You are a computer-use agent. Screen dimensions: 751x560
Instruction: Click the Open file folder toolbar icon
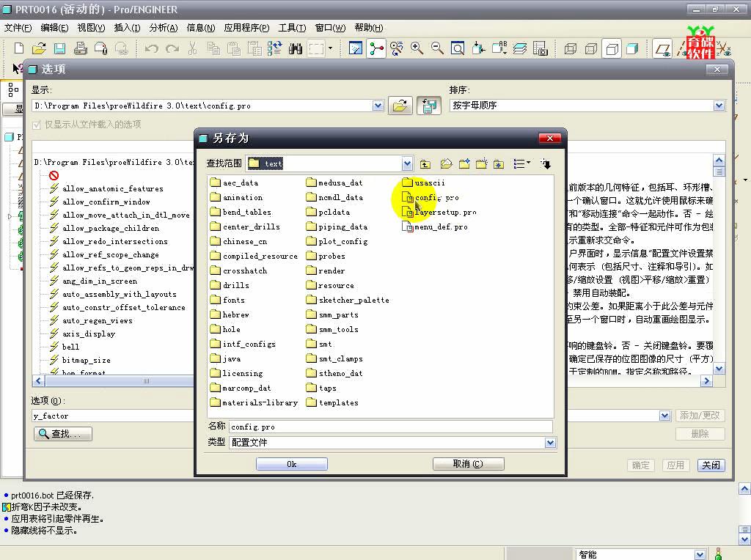pos(39,48)
